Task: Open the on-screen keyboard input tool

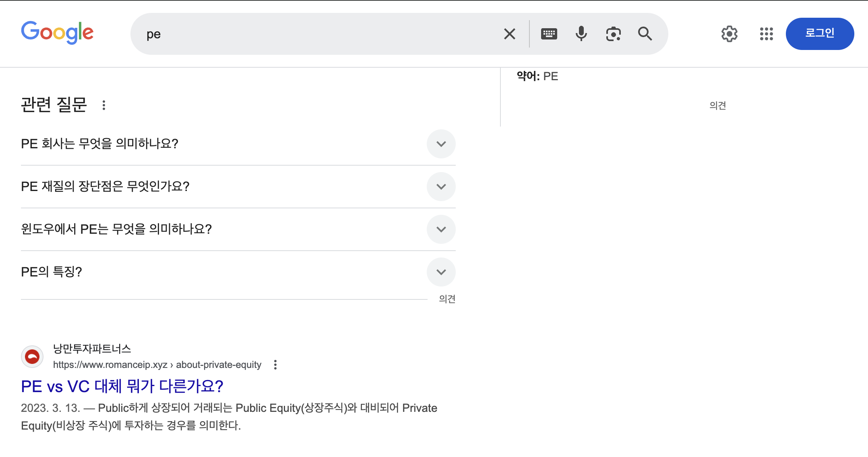Action: 549,34
